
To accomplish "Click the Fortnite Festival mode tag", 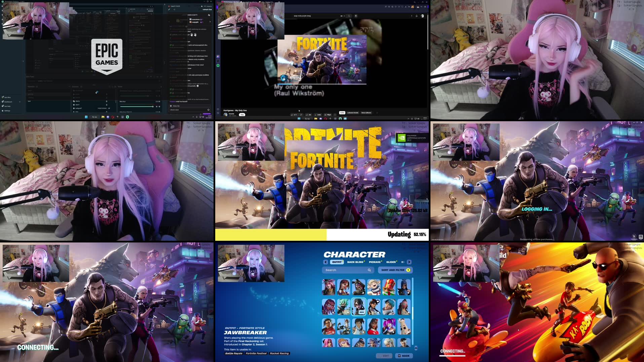I will (x=256, y=353).
